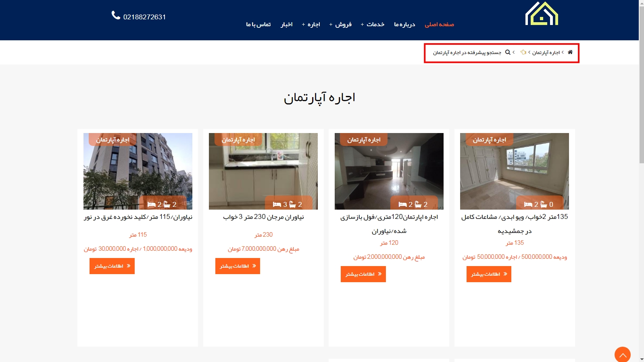Open thumbnail of 135 متر جمشیدیه listing
This screenshot has width=644, height=362.
[x=515, y=171]
